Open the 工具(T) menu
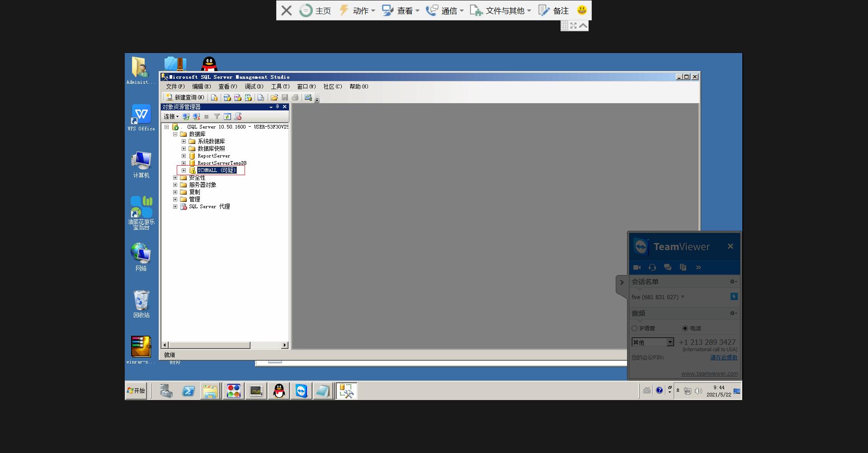Viewport: 868px width, 453px height. 280,86
